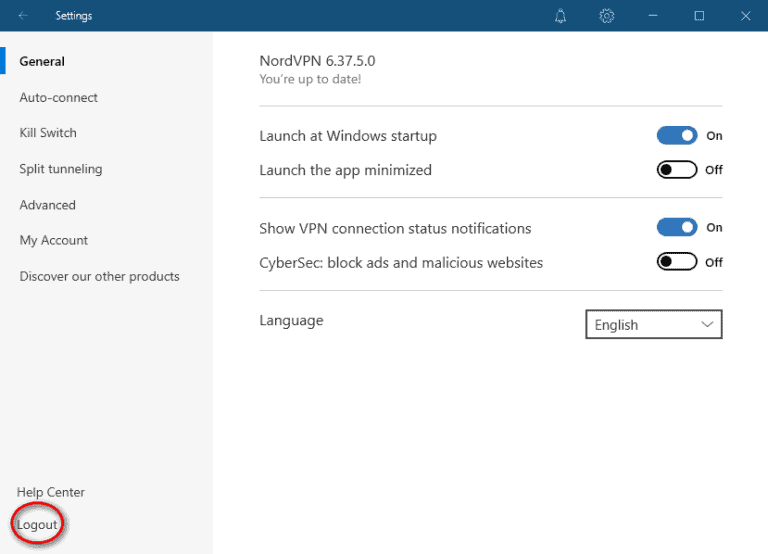Click the Logout link

38,524
